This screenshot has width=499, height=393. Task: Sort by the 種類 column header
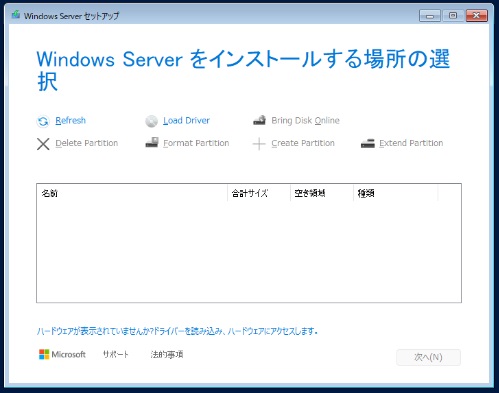pyautogui.click(x=395, y=193)
